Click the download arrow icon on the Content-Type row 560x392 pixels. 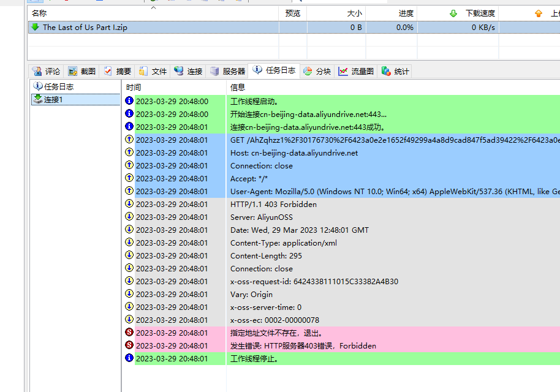[x=129, y=242]
